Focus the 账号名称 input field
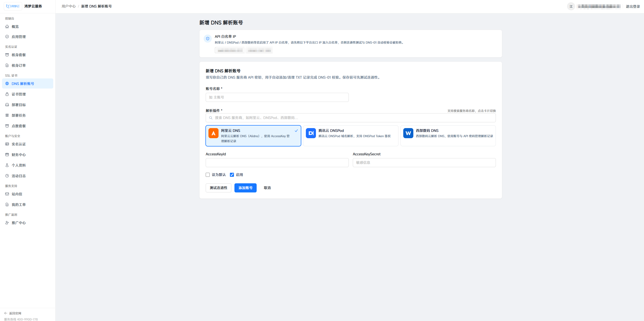This screenshot has height=321, width=644. point(277,97)
